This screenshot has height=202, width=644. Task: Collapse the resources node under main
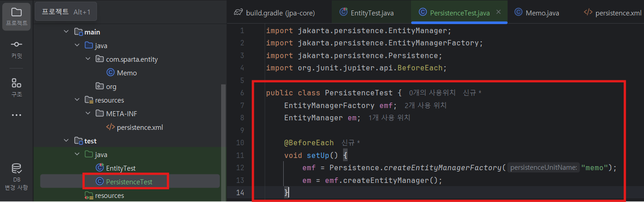click(77, 100)
